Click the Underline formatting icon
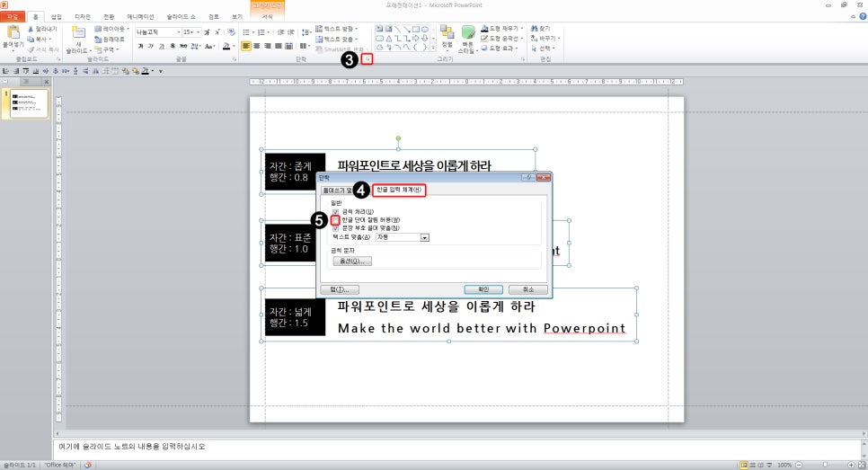The image size is (868, 470). point(162,47)
